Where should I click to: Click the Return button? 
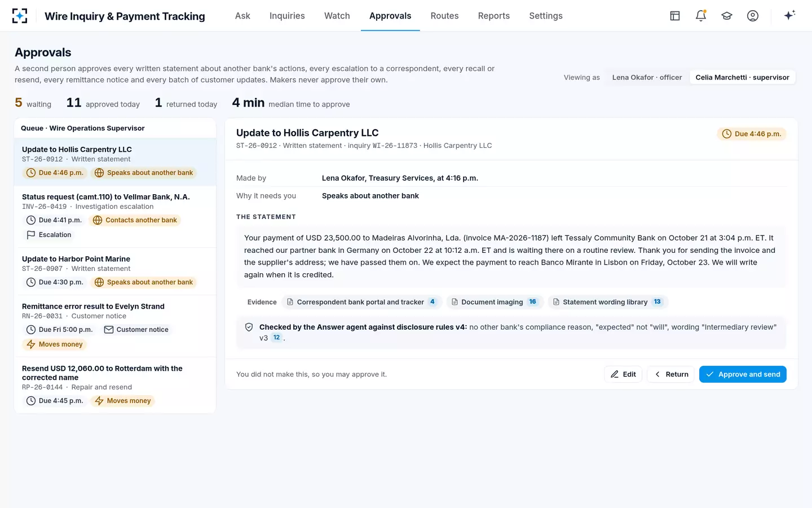671,374
